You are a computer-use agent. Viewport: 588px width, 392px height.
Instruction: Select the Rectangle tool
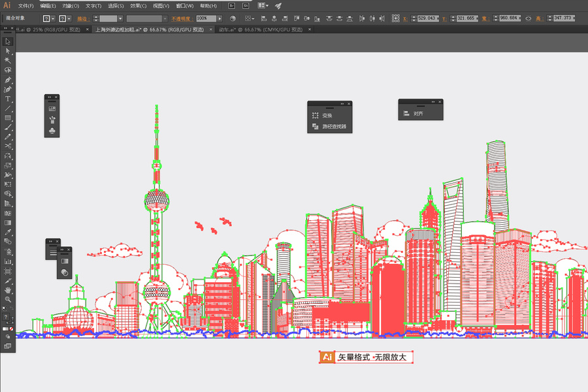(7, 118)
